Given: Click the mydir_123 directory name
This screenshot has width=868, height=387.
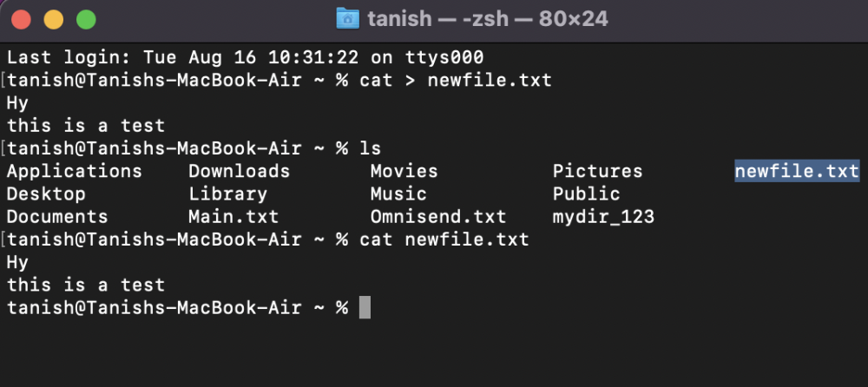Looking at the screenshot, I should coord(603,216).
